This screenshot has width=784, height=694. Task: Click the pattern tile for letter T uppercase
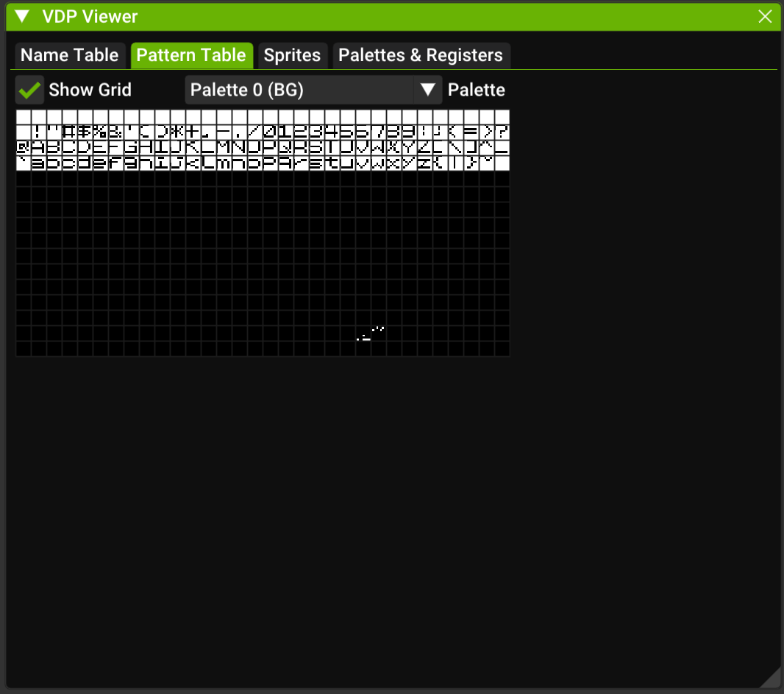pyautogui.click(x=332, y=148)
